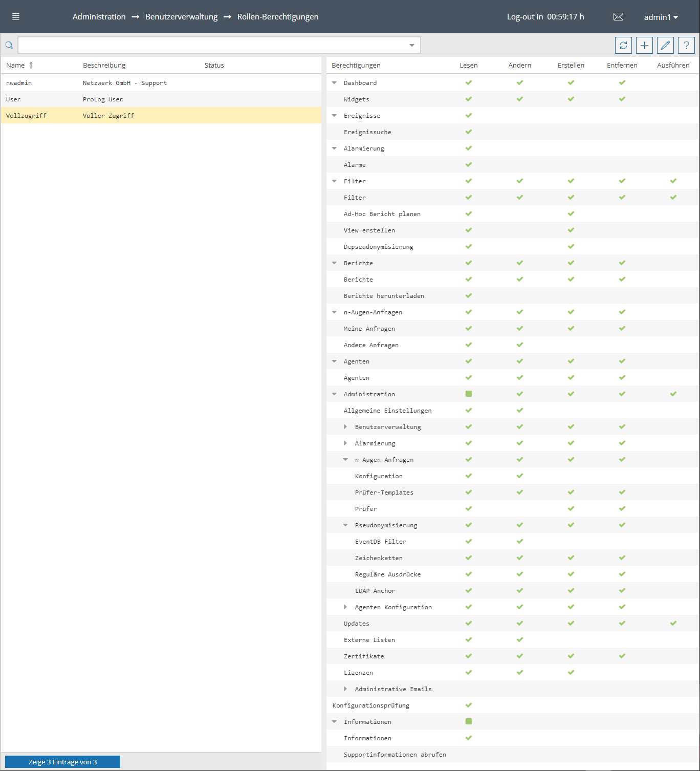Open the hamburger navigation menu
This screenshot has width=700, height=771.
pyautogui.click(x=16, y=17)
